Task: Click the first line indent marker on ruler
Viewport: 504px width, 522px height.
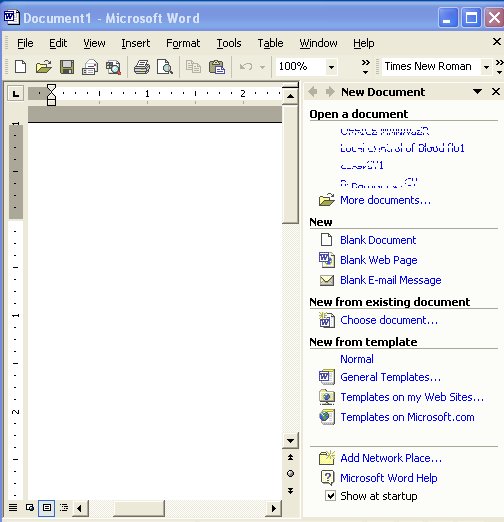Action: [51, 88]
